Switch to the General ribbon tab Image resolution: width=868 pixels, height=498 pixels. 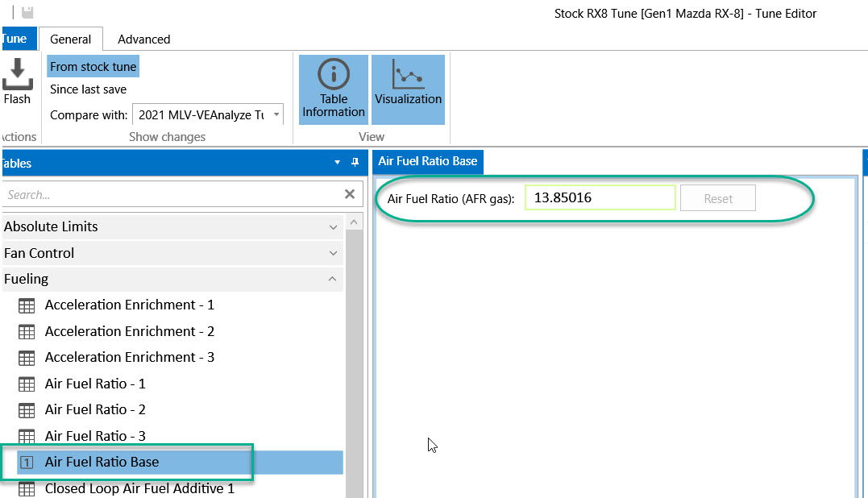pos(70,39)
